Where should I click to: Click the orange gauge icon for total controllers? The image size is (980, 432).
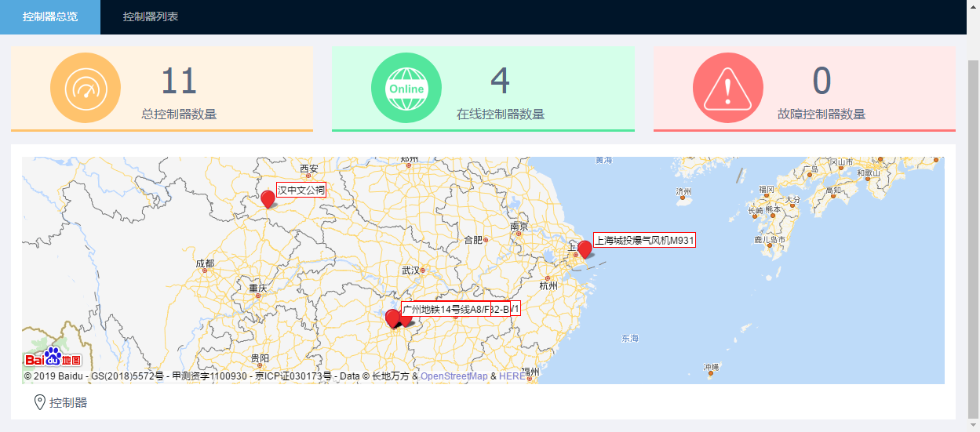tap(85, 88)
